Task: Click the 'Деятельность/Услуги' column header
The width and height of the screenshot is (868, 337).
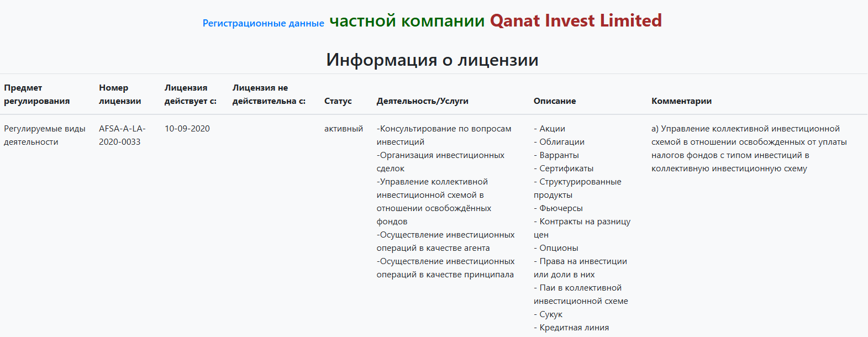Action: [x=423, y=101]
